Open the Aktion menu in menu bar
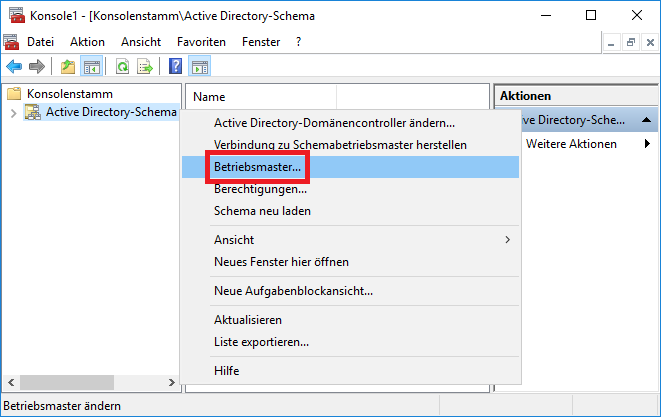Image resolution: width=661 pixels, height=417 pixels. pos(87,42)
